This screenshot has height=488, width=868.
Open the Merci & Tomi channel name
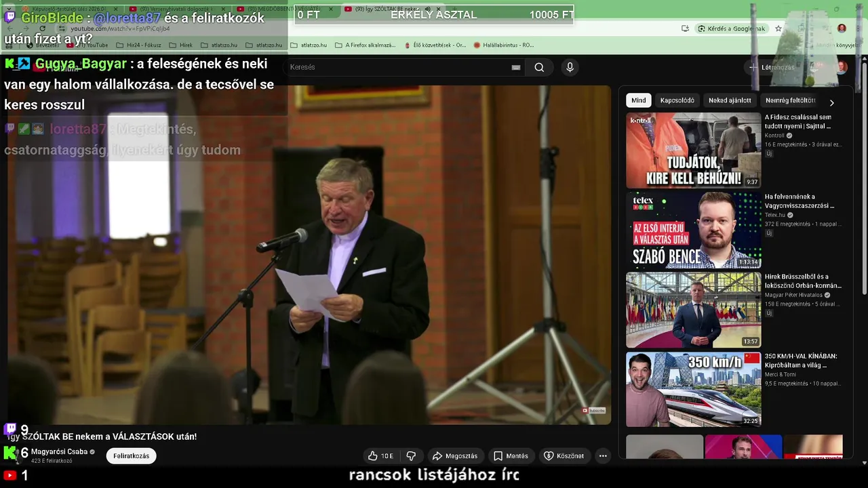tap(781, 374)
